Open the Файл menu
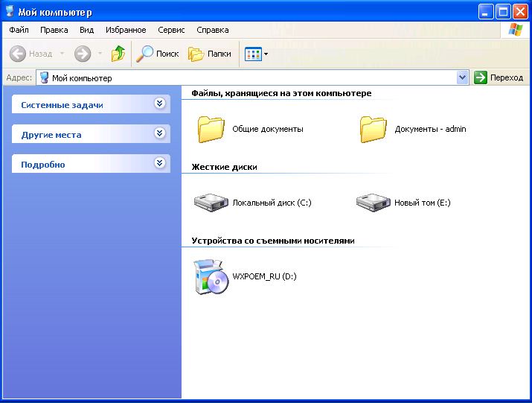Image resolution: width=532 pixels, height=403 pixels. coord(19,30)
